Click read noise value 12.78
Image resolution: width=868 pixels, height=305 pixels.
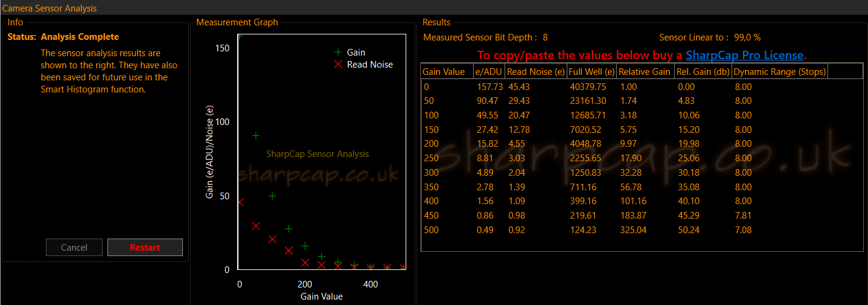tap(519, 130)
